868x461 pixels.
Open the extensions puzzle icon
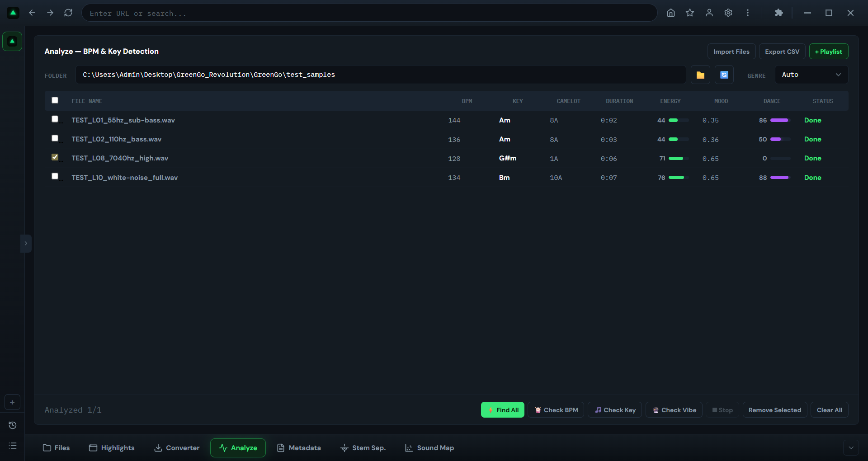[x=778, y=13]
